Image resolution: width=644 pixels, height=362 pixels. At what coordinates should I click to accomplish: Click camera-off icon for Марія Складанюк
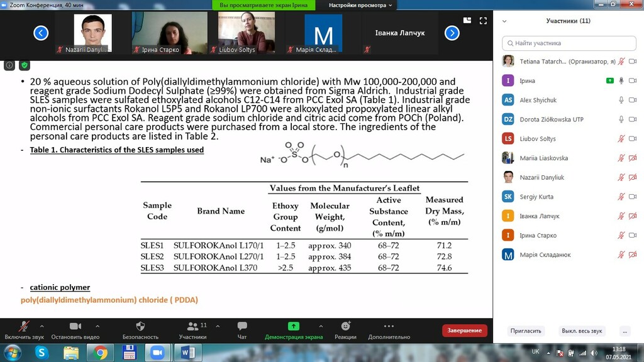pos(633,255)
